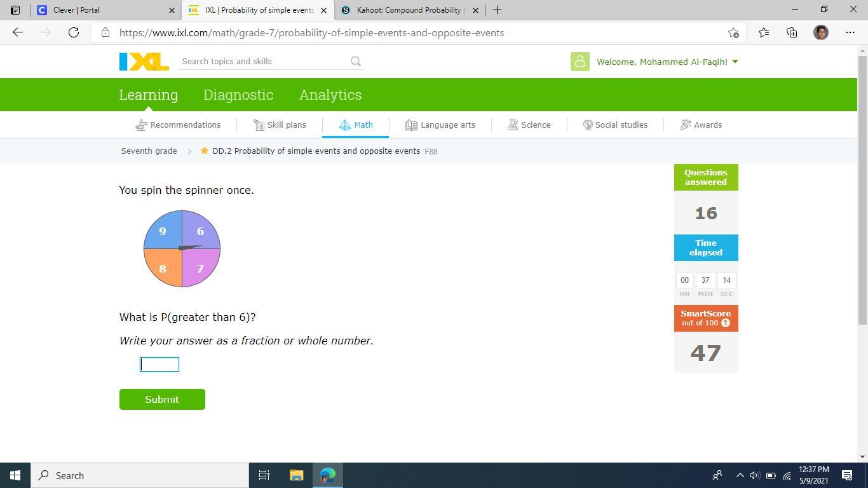Click the browser address bar URL

point(311,32)
